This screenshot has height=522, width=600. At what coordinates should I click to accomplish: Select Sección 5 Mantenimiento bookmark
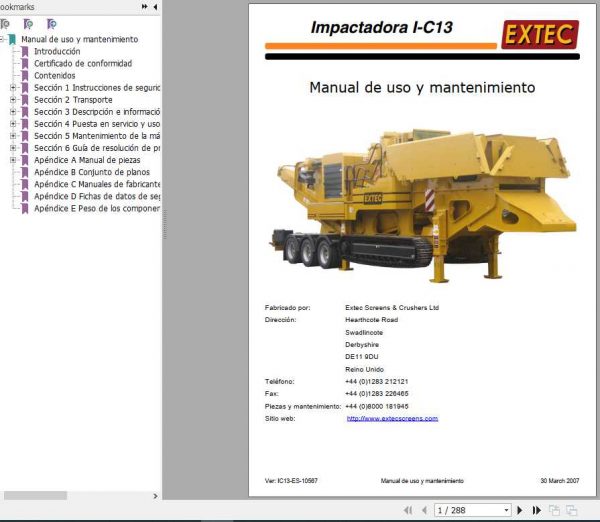point(97,136)
